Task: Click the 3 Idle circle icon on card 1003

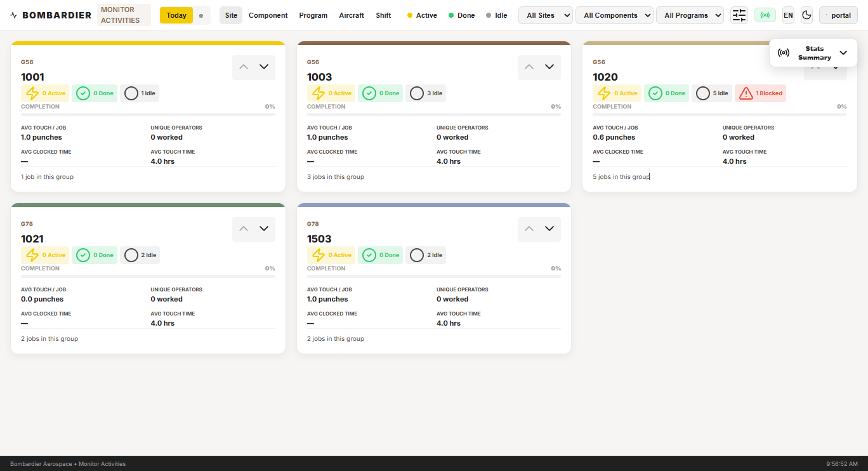Action: [416, 93]
